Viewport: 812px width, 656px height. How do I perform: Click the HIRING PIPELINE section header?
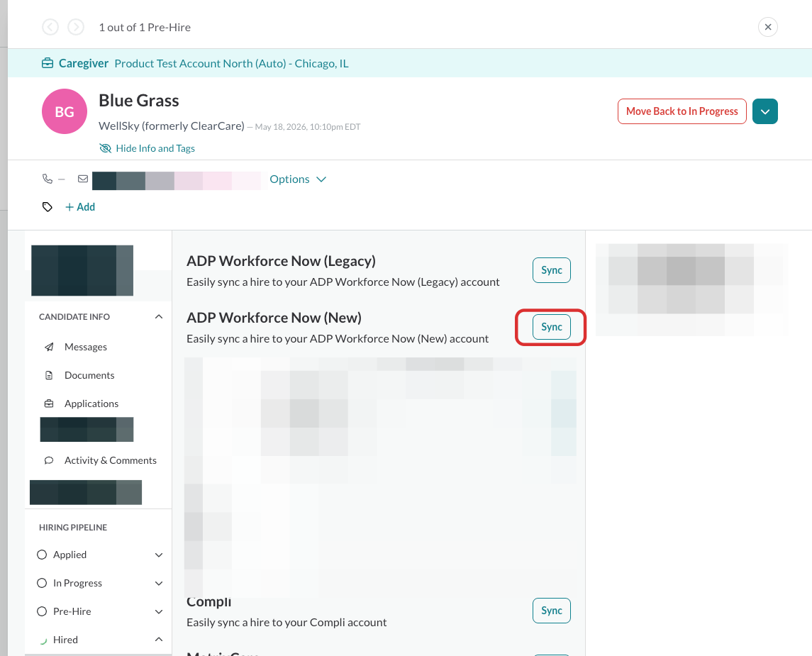tap(73, 527)
